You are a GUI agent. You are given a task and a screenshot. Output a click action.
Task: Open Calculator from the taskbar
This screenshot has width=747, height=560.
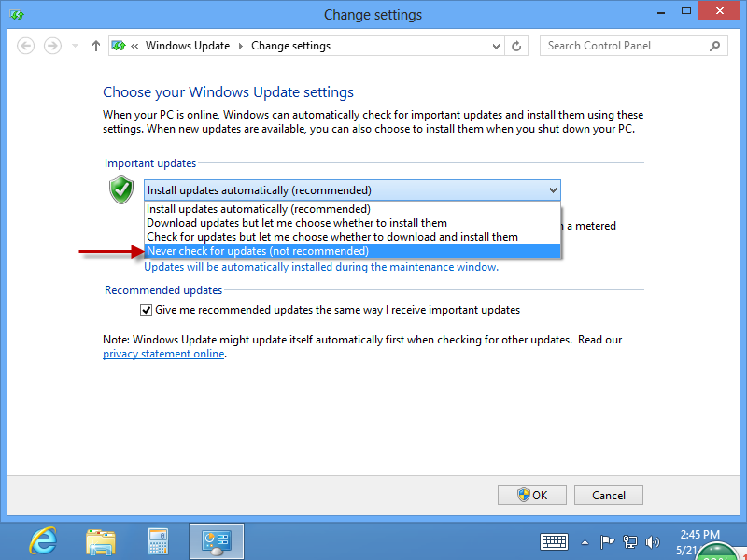pos(158,541)
